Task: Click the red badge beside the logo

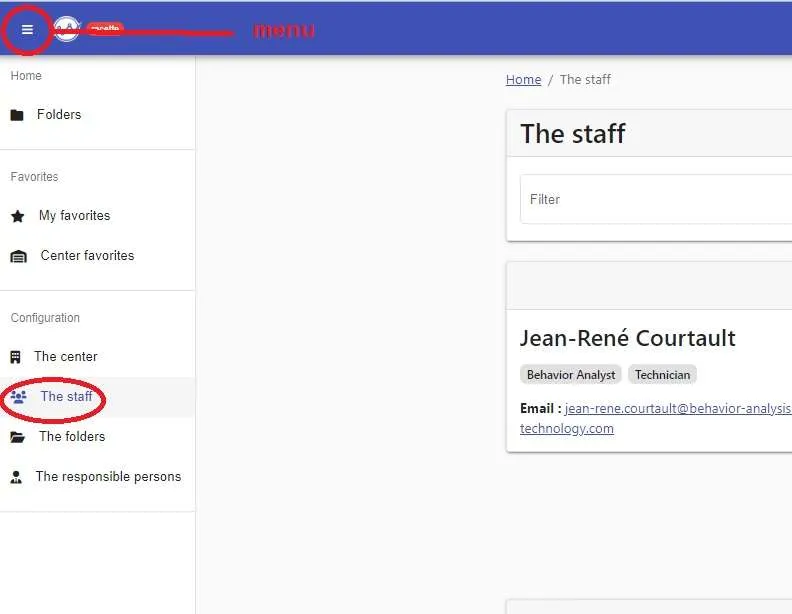Action: (x=105, y=28)
